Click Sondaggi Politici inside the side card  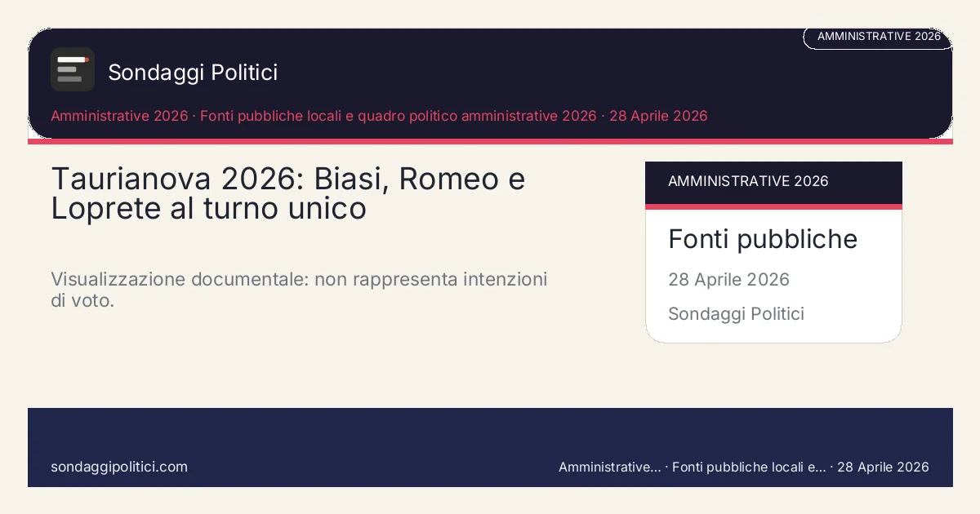pyautogui.click(x=736, y=314)
